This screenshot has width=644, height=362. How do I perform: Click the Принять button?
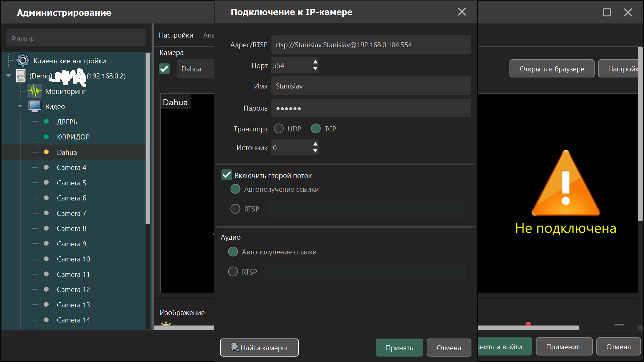pos(399,348)
